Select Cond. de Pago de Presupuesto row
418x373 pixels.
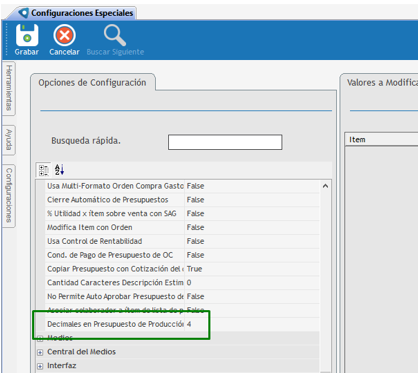point(182,255)
